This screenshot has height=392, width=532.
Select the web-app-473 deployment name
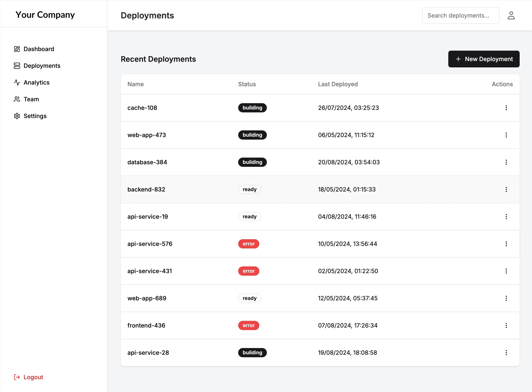click(x=146, y=135)
